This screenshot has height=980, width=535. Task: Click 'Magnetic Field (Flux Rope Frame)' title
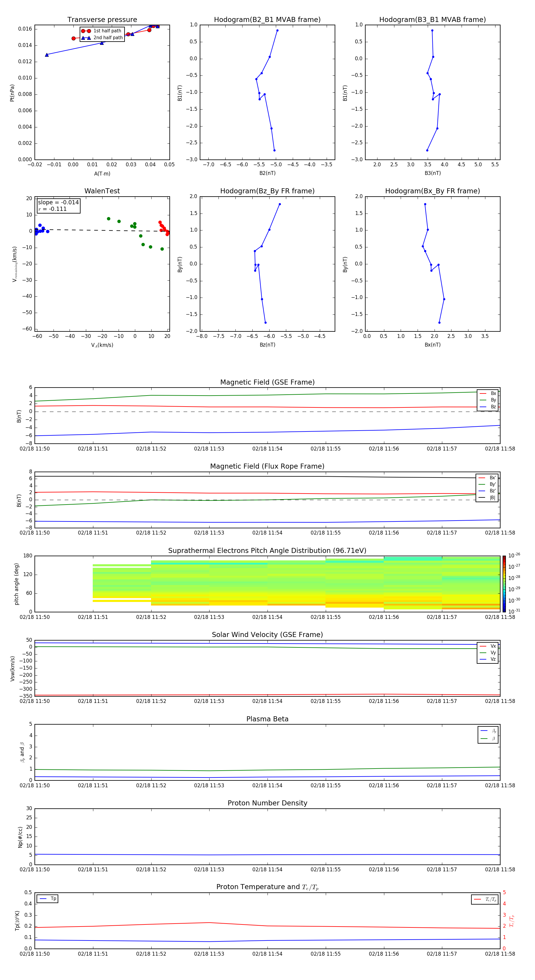coord(267,467)
